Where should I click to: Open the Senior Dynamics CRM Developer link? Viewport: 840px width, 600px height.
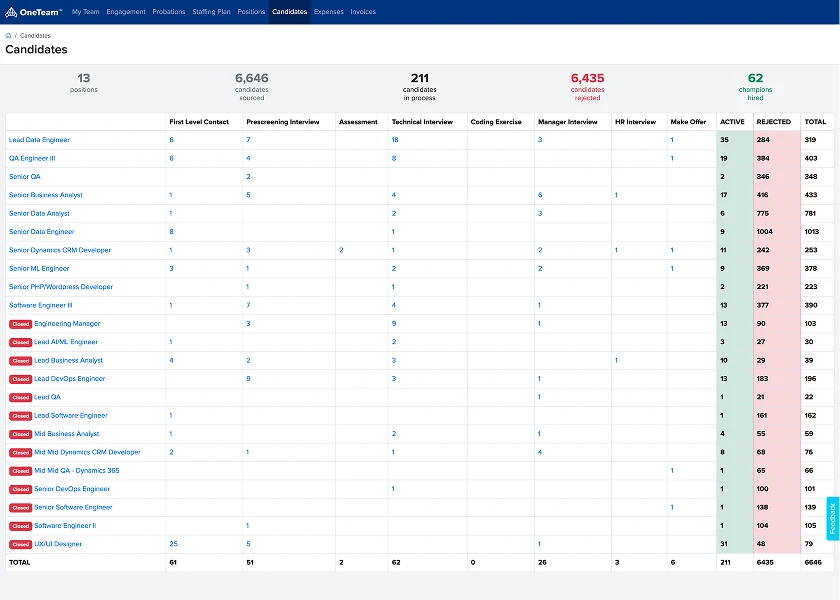60,250
